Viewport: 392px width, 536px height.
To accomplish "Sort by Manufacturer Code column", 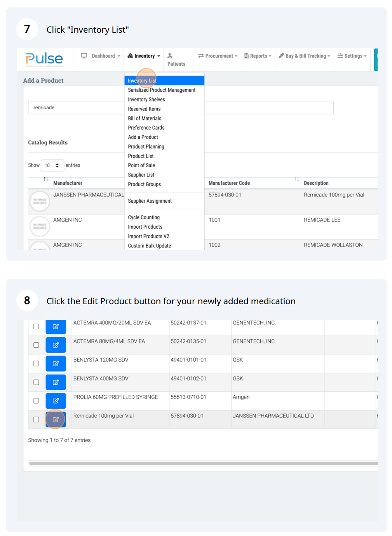I will coord(229,183).
